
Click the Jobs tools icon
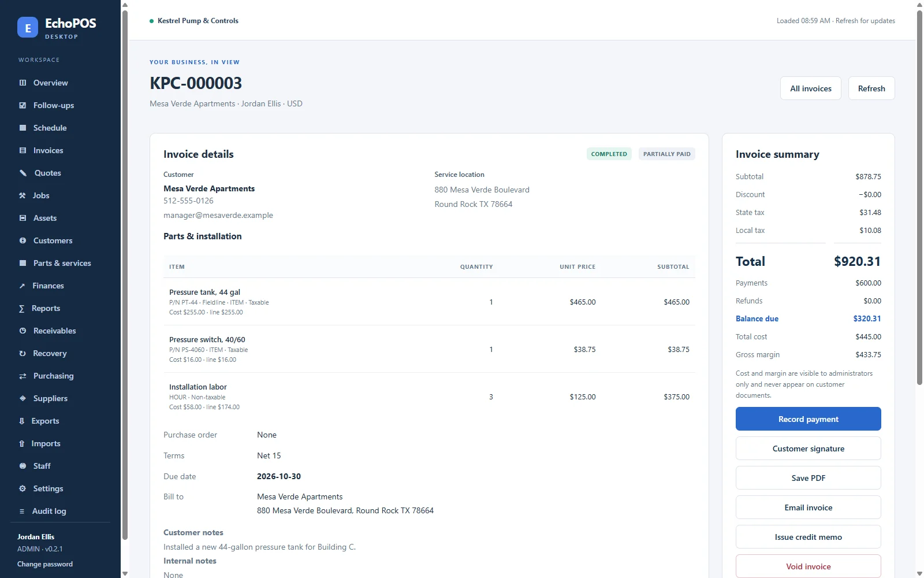[23, 195]
